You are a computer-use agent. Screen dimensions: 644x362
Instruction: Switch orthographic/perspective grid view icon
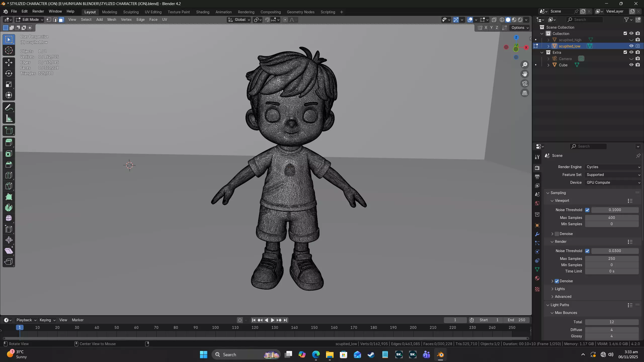[525, 93]
